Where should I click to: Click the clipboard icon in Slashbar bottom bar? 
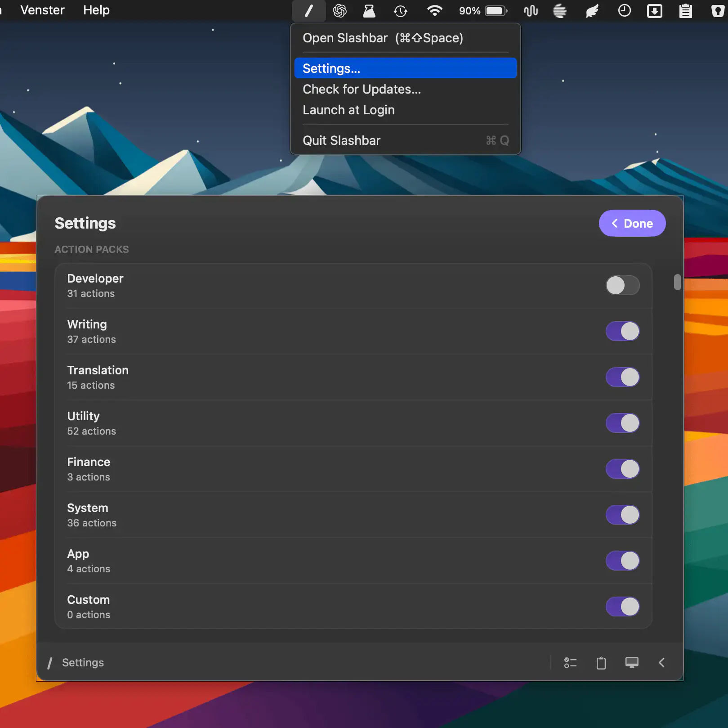coord(601,663)
